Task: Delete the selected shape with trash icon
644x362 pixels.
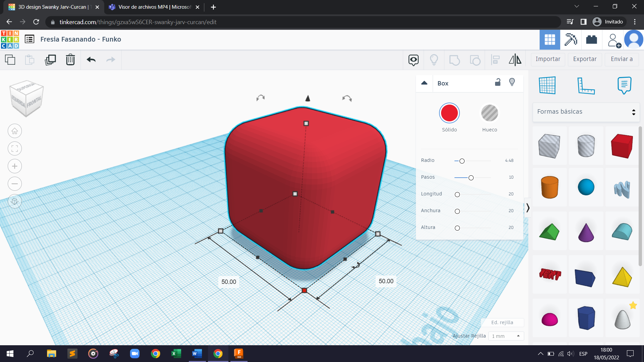Action: pyautogui.click(x=70, y=60)
